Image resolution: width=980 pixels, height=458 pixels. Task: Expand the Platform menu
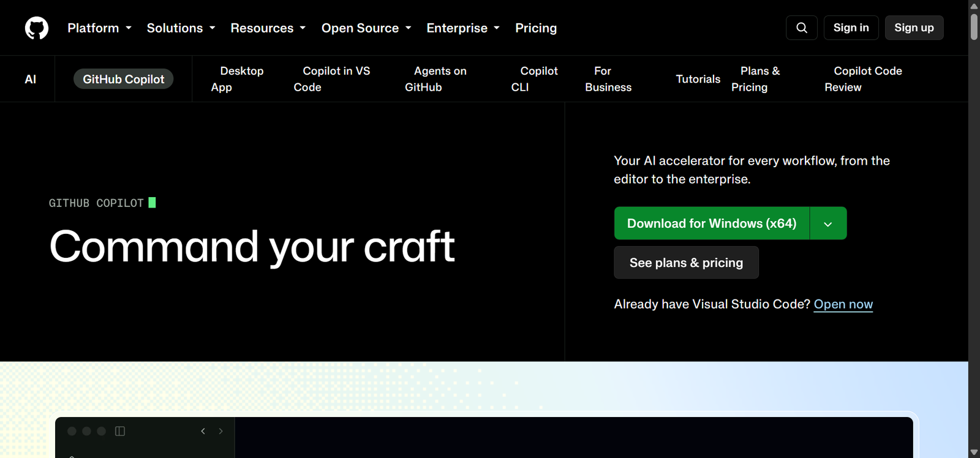pos(100,28)
